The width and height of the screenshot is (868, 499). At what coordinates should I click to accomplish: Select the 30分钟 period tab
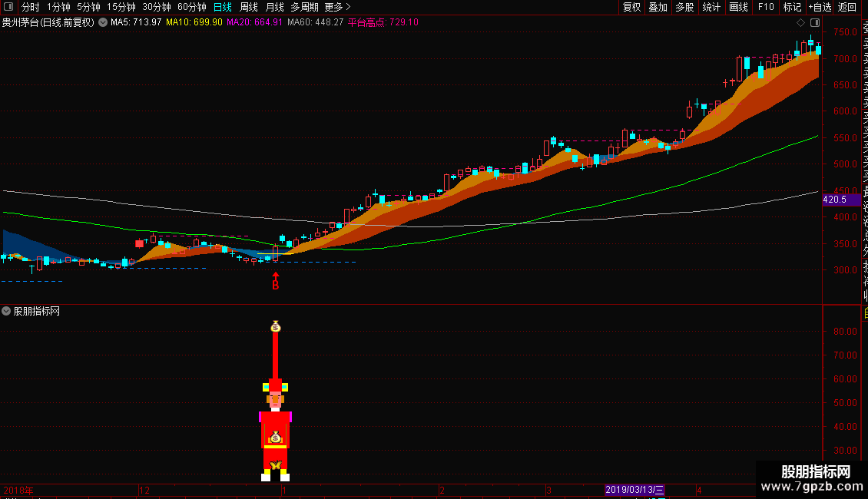[157, 7]
